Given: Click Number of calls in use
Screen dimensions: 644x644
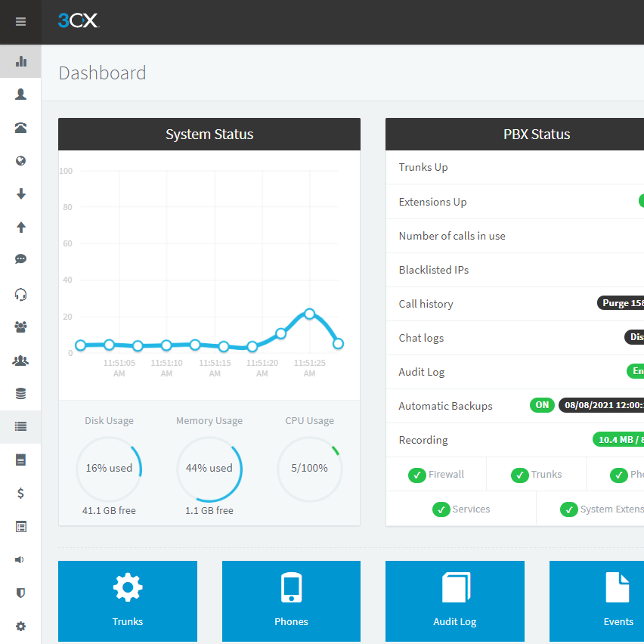Looking at the screenshot, I should pyautogui.click(x=452, y=236).
